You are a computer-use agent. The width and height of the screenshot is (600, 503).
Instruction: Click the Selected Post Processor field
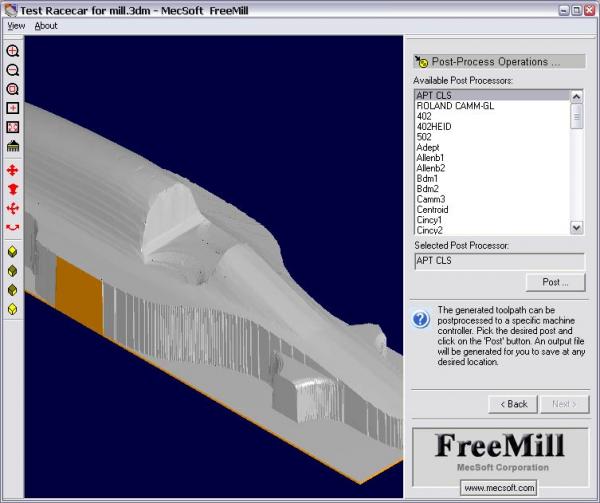[x=499, y=261]
